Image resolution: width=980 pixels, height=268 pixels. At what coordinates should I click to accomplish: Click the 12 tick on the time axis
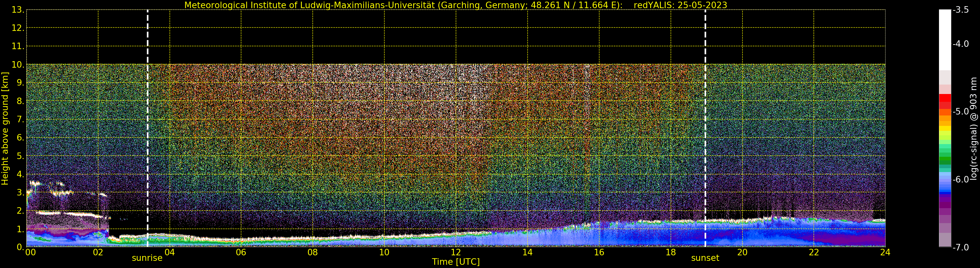click(x=456, y=252)
